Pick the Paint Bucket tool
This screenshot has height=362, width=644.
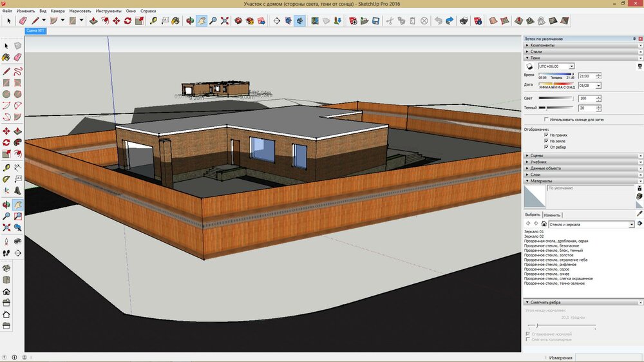(178, 21)
